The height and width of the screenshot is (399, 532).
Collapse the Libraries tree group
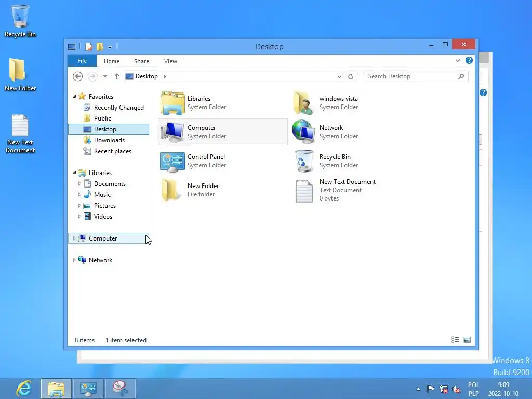(74, 173)
